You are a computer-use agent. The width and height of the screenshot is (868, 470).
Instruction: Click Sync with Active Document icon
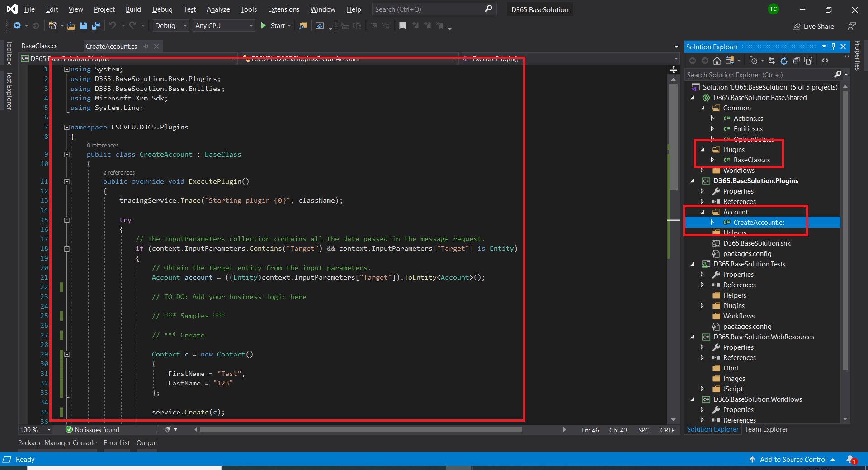coord(772,61)
